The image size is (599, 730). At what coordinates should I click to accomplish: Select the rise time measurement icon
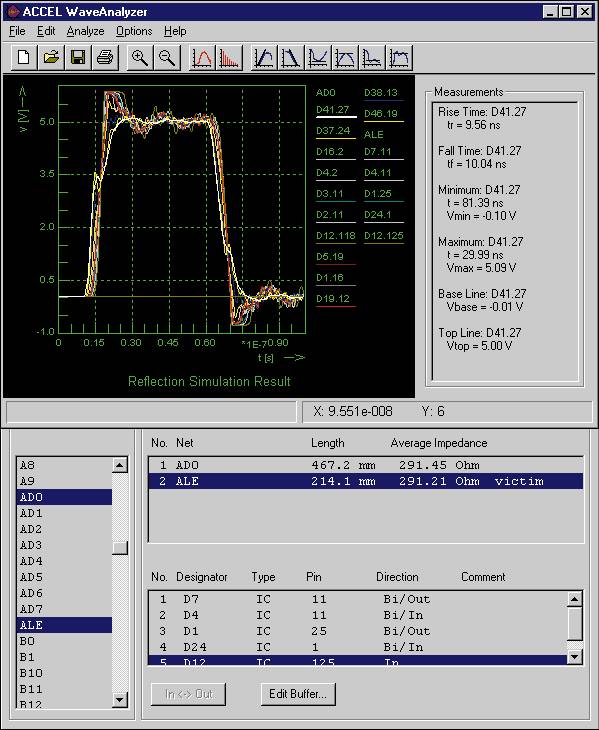click(264, 58)
